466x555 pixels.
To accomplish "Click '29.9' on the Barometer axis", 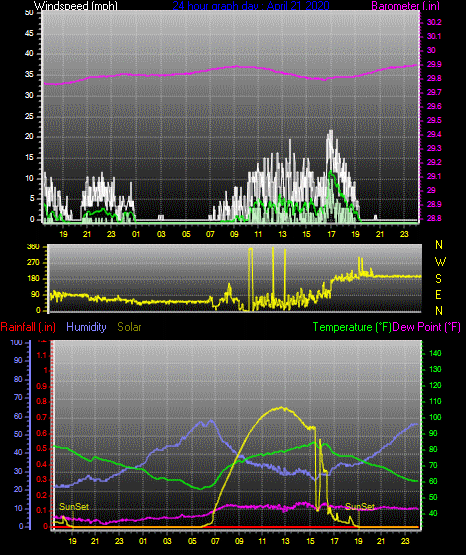I will point(434,64).
